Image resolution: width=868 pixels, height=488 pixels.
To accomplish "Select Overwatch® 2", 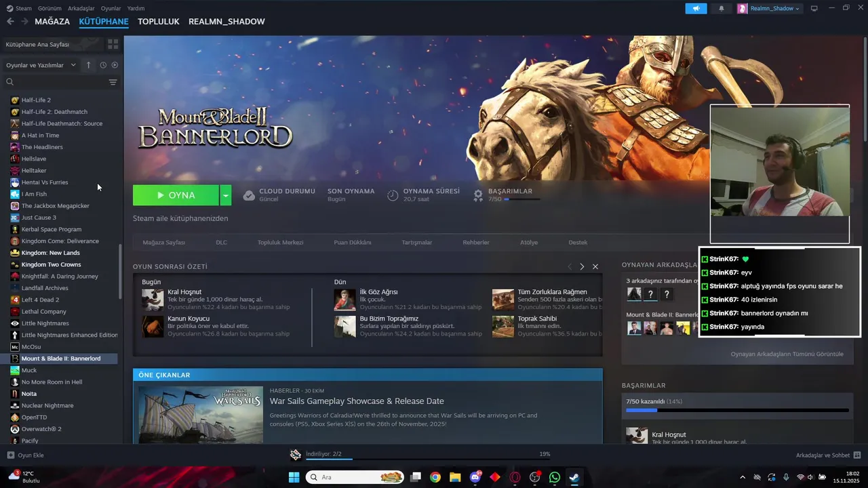I will [x=41, y=429].
